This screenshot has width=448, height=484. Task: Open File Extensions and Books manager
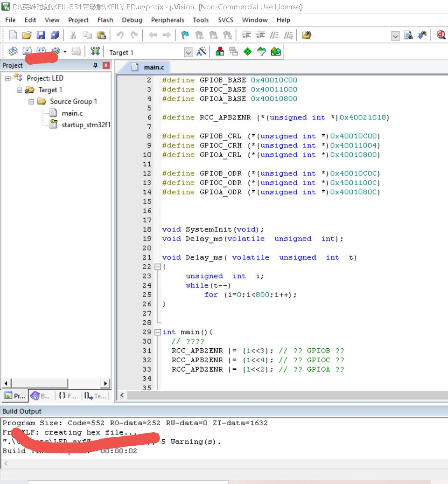(220, 51)
